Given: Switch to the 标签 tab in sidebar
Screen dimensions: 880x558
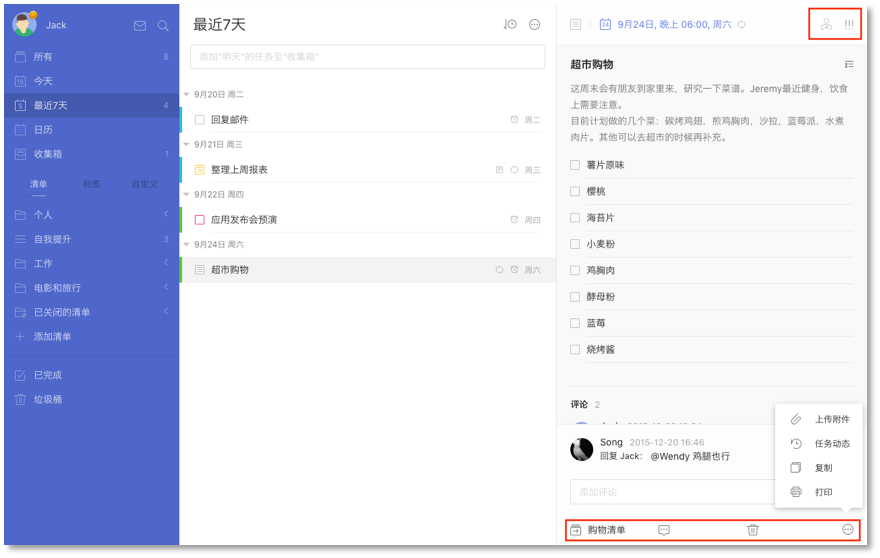Looking at the screenshot, I should point(91,184).
